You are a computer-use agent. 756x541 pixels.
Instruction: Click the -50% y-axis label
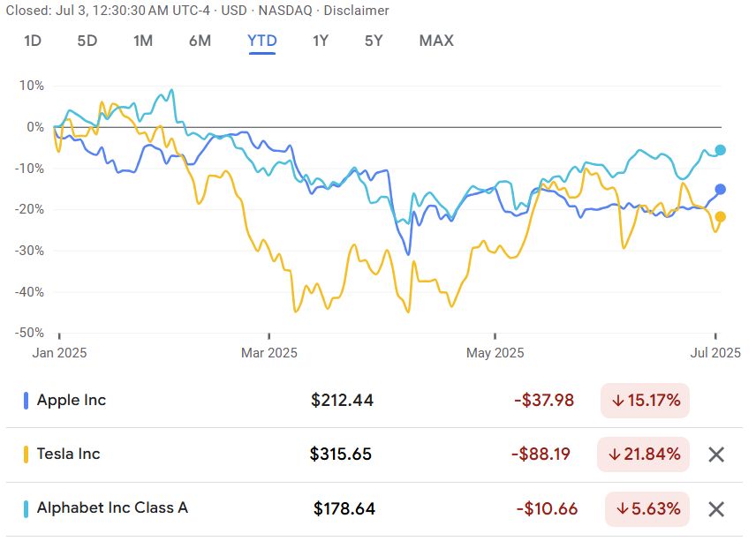(x=29, y=333)
